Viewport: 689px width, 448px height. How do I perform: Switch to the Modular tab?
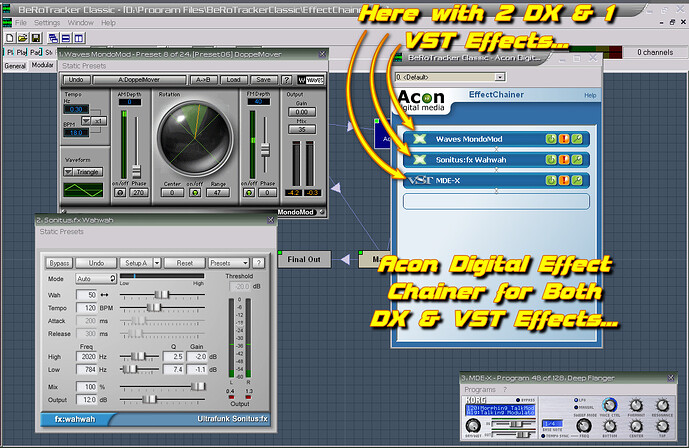point(43,65)
